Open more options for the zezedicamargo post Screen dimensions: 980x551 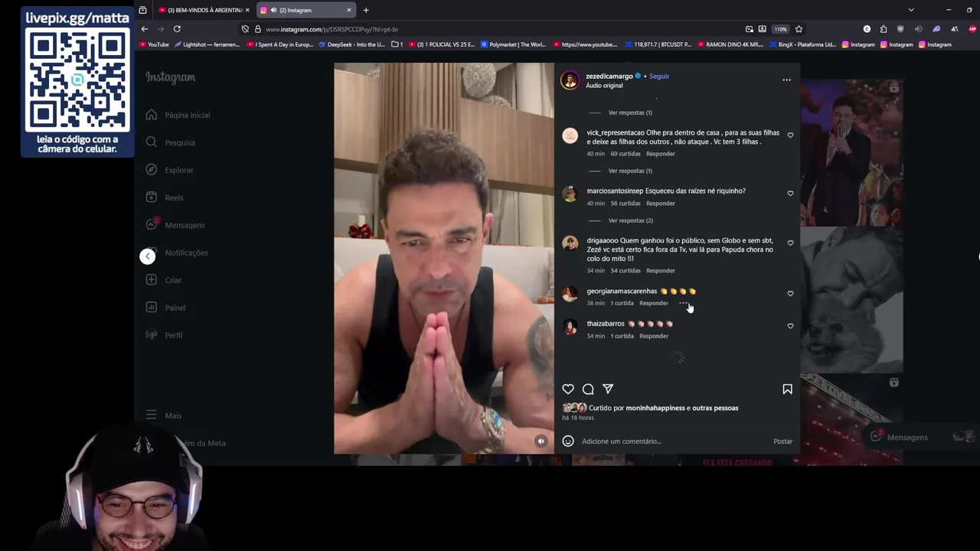tap(786, 80)
